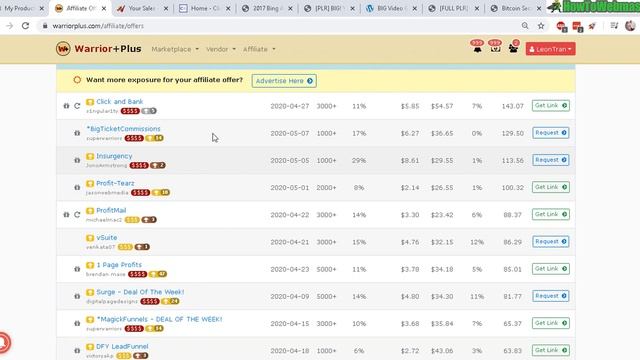
Task: Open the *BigTicketCommissions offer link
Action: click(x=123, y=129)
